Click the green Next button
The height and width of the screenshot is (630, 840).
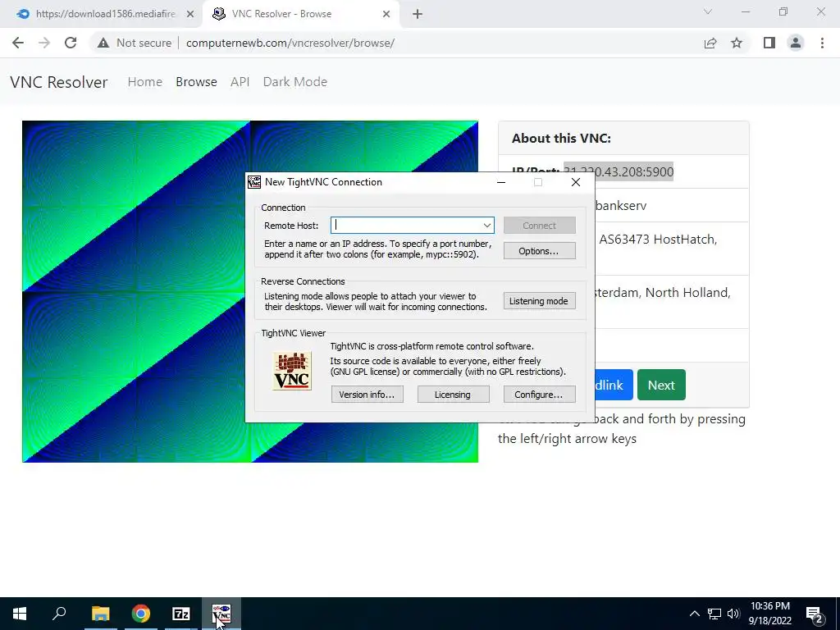click(x=661, y=385)
